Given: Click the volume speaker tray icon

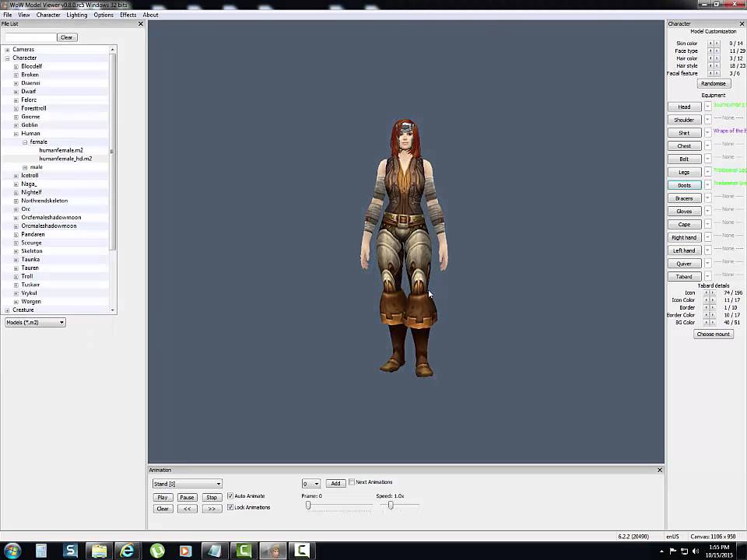Looking at the screenshot, I should point(695,551).
